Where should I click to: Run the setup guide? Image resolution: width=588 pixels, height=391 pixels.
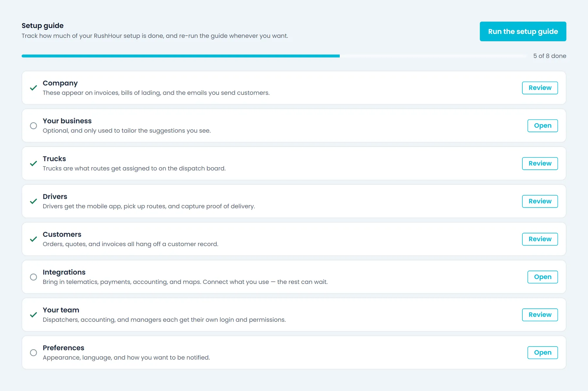click(523, 31)
